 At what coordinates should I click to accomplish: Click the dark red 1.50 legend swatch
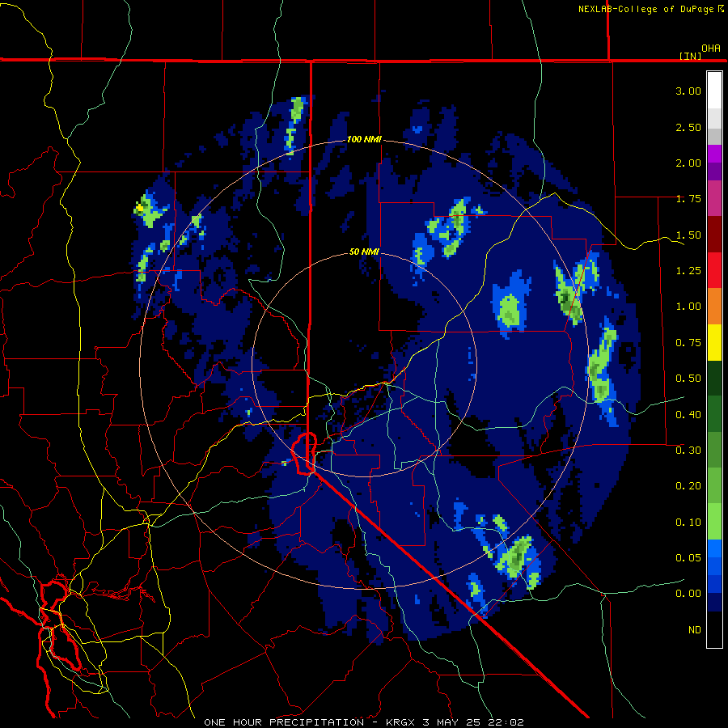(x=714, y=235)
